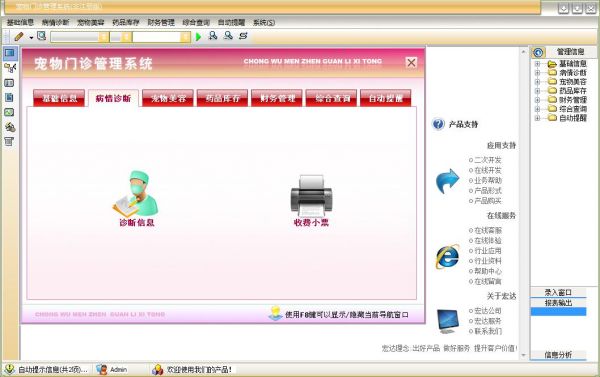The image size is (600, 377).
Task: Open the 药品库存 menu in menu bar
Action: (126, 23)
